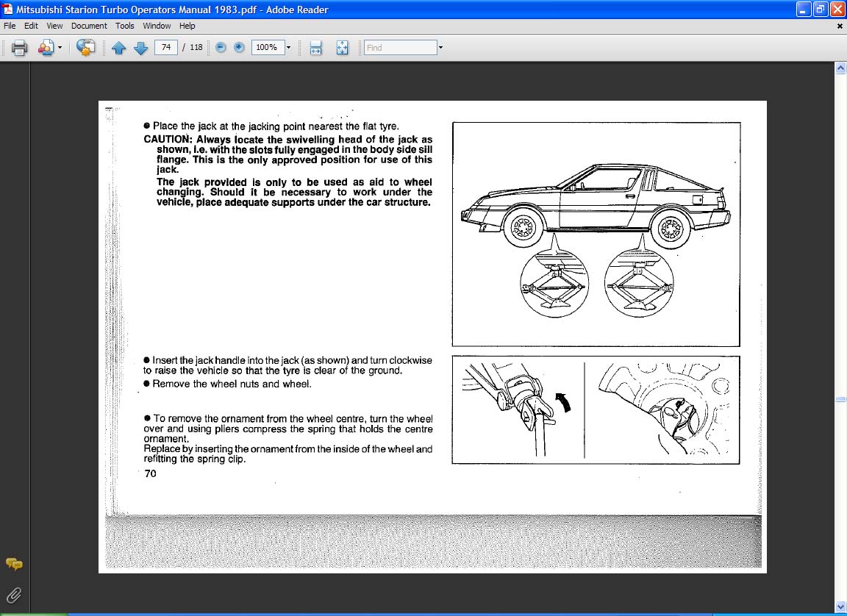
Task: Click the Fit Page full view icon
Action: pos(343,48)
